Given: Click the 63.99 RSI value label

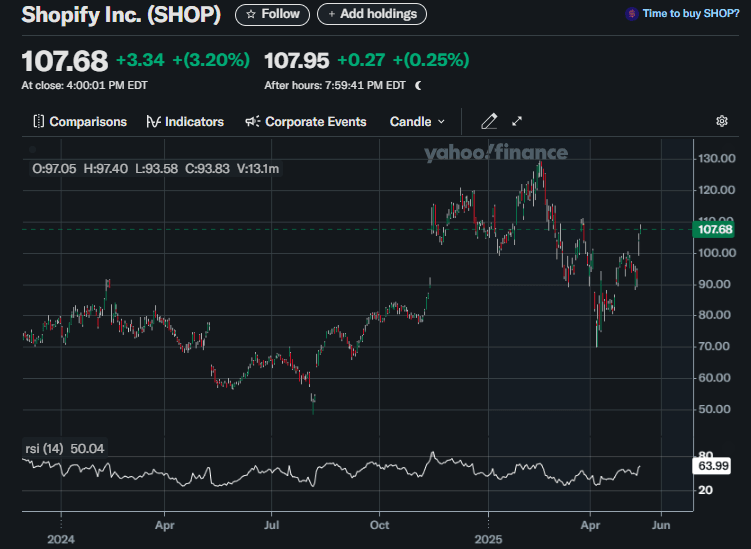Looking at the screenshot, I should (713, 466).
